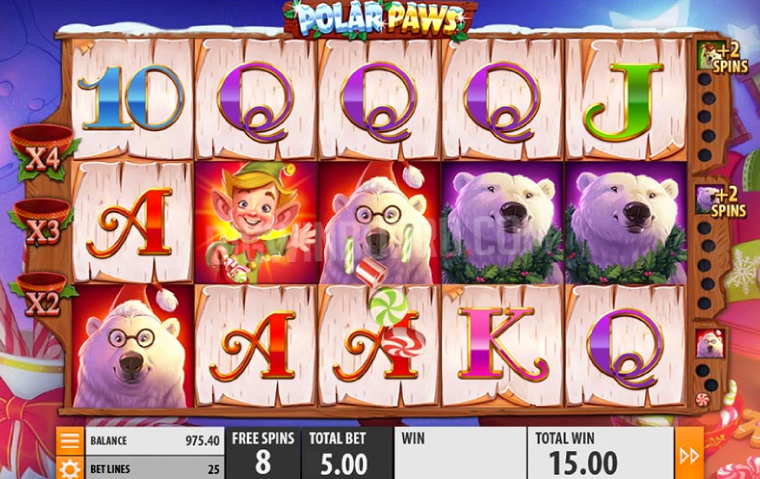Click the X2 multiplier bowl
This screenshot has height=479, width=760.
(42, 295)
